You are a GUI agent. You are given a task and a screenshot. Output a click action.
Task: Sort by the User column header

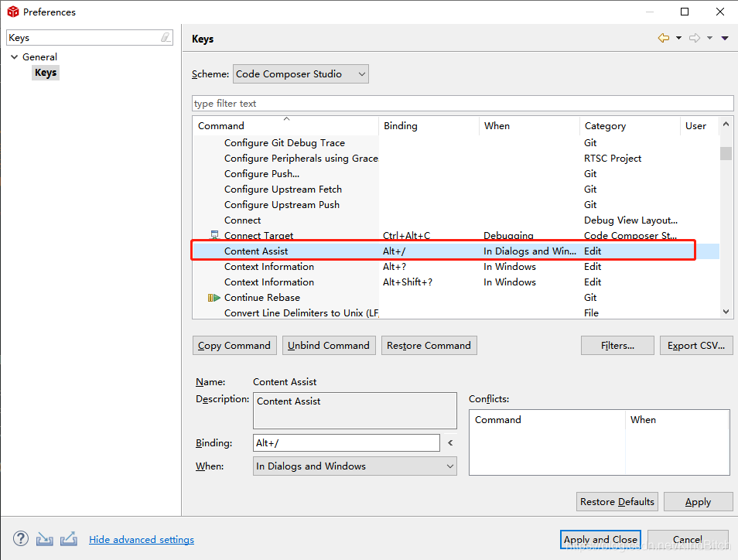coord(699,125)
